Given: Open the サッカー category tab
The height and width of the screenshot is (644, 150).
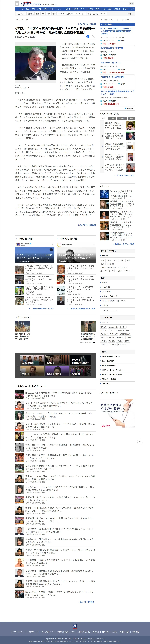Looking at the screenshot, I should (x=59, y=9).
